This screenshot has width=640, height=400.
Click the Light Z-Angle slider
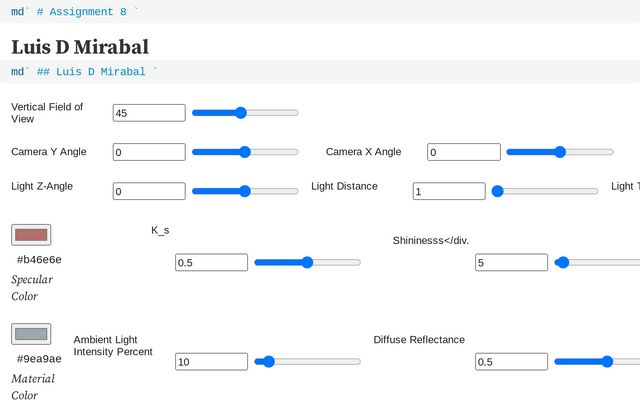245,191
